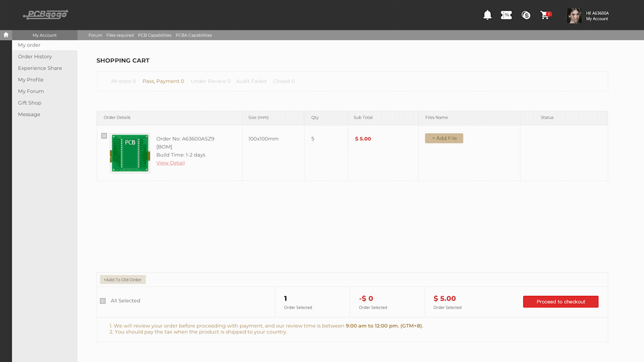
Task: Click Proceed to checkout
Action: tap(560, 302)
